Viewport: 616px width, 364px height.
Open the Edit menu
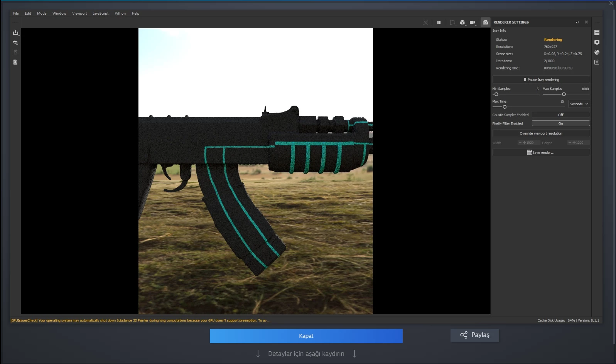point(28,13)
